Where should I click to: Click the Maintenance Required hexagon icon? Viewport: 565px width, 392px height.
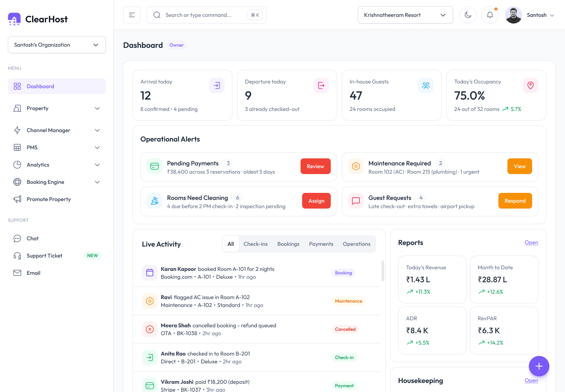click(x=356, y=166)
